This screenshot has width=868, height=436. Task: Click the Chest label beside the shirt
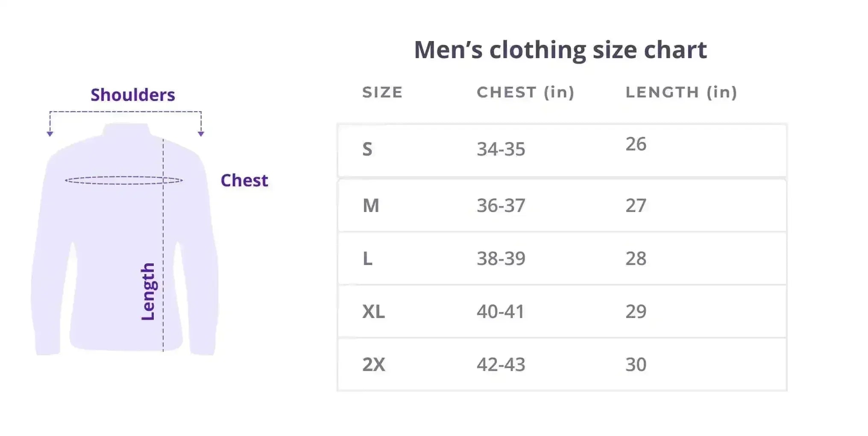(x=244, y=180)
